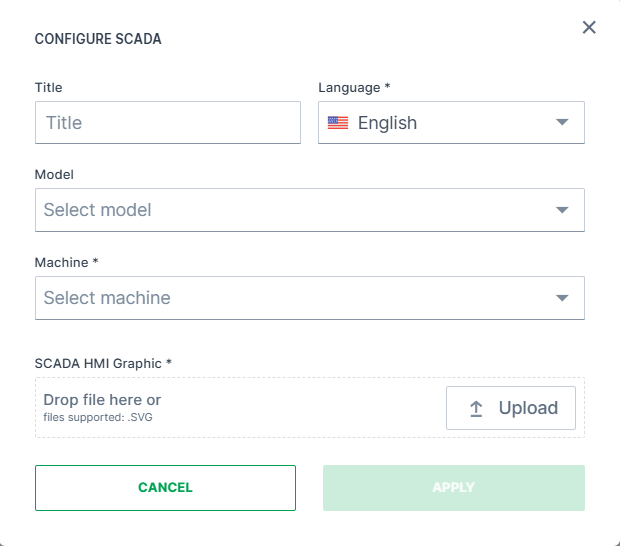Click the Apply button
The width and height of the screenshot is (620, 546).
pyautogui.click(x=453, y=488)
